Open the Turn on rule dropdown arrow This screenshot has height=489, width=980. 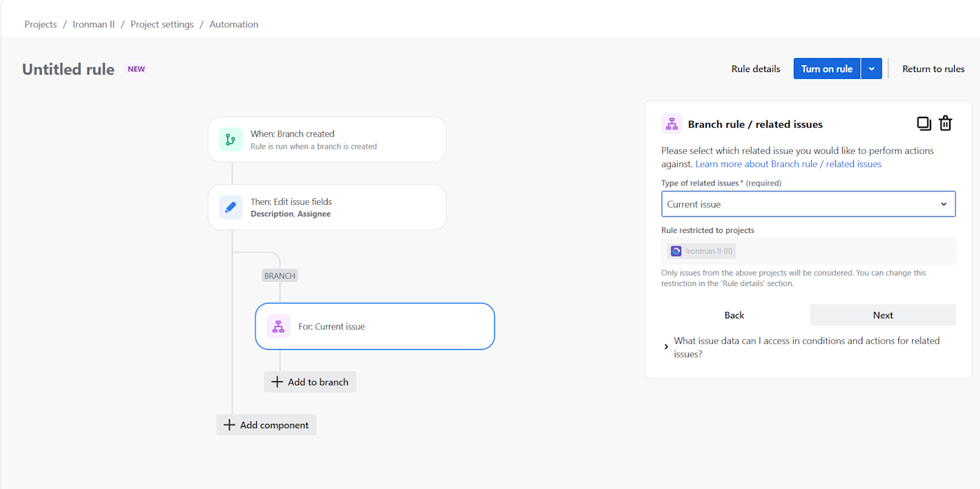[871, 69]
